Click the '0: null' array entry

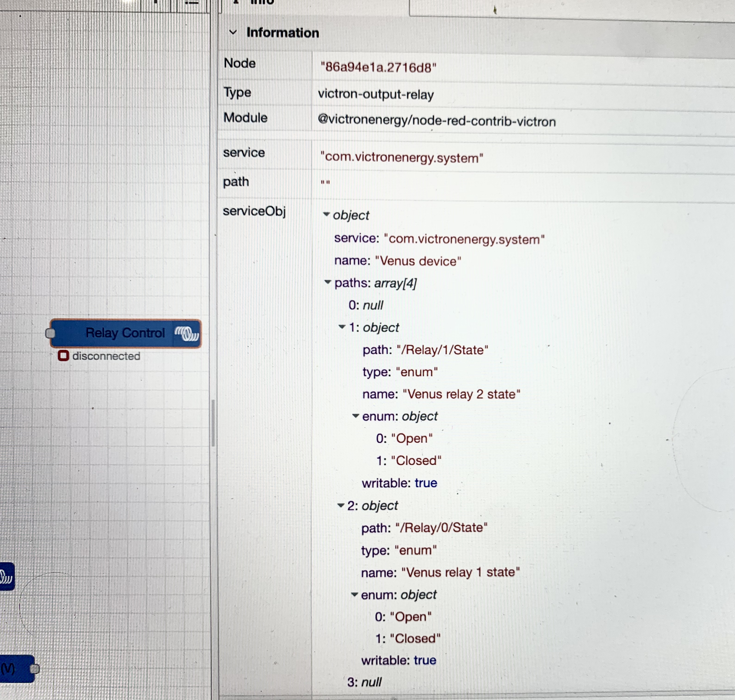tap(366, 305)
